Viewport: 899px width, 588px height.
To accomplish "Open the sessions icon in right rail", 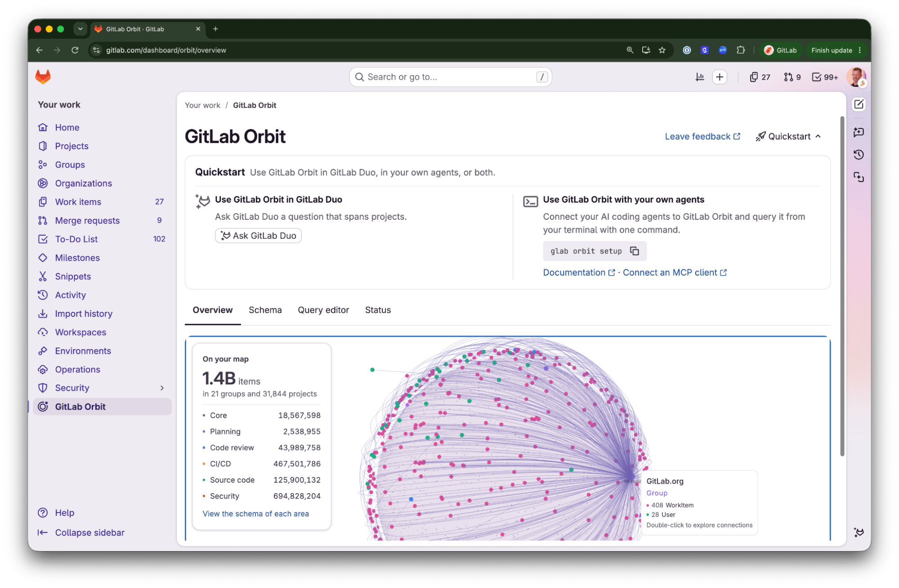I will click(x=859, y=178).
